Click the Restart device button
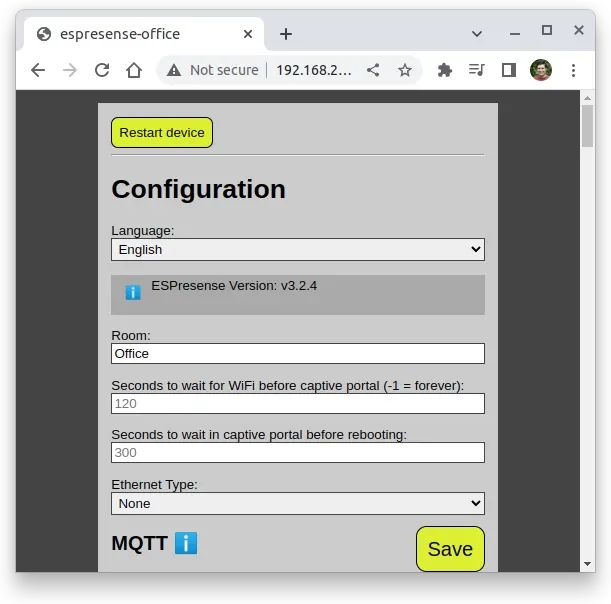The height and width of the screenshot is (604, 611). point(162,132)
